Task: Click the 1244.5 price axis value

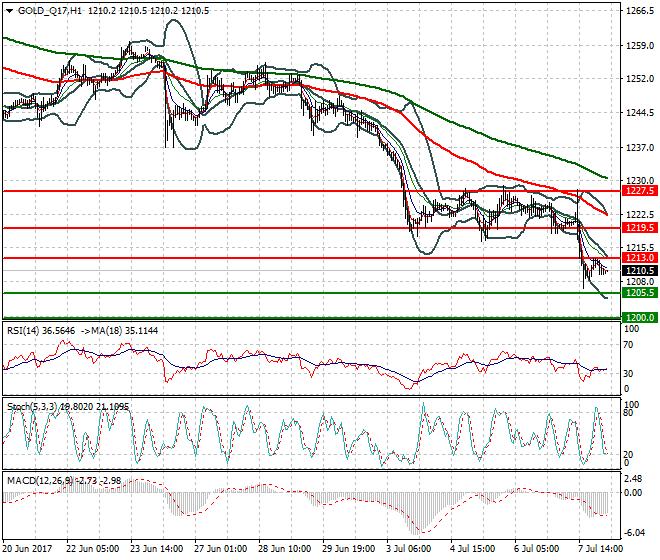Action: pyautogui.click(x=640, y=113)
